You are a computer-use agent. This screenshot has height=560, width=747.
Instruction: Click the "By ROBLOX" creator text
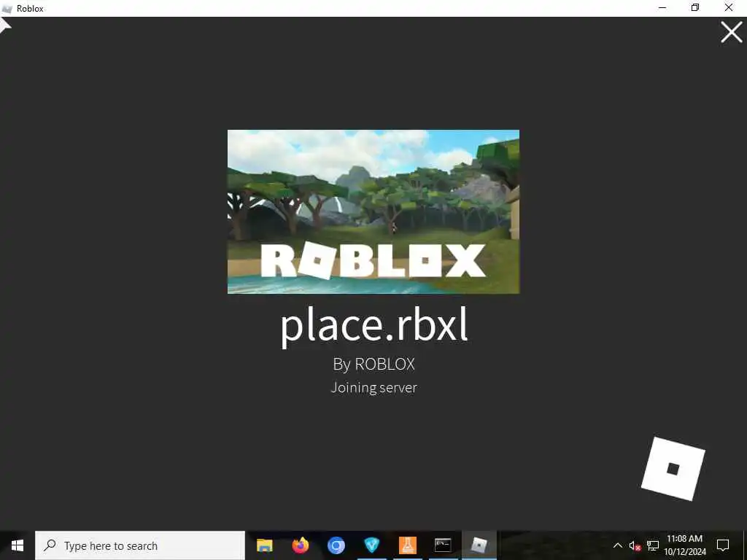pyautogui.click(x=374, y=364)
